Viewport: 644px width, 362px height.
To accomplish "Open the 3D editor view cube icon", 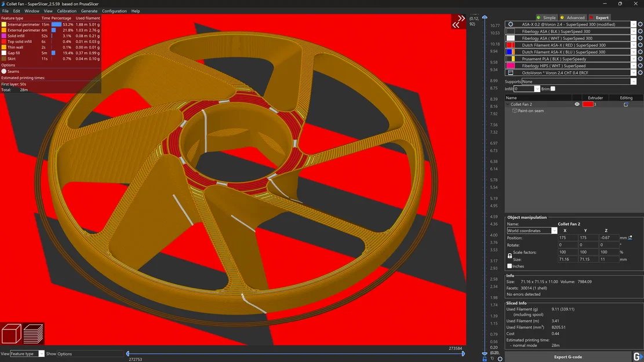I will 12,334.
